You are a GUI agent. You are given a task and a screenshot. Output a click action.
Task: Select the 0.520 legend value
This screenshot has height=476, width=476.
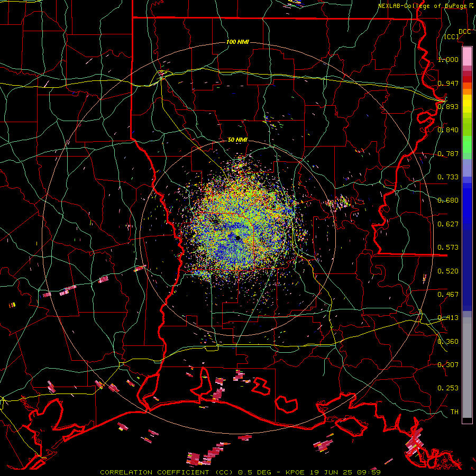(x=448, y=271)
